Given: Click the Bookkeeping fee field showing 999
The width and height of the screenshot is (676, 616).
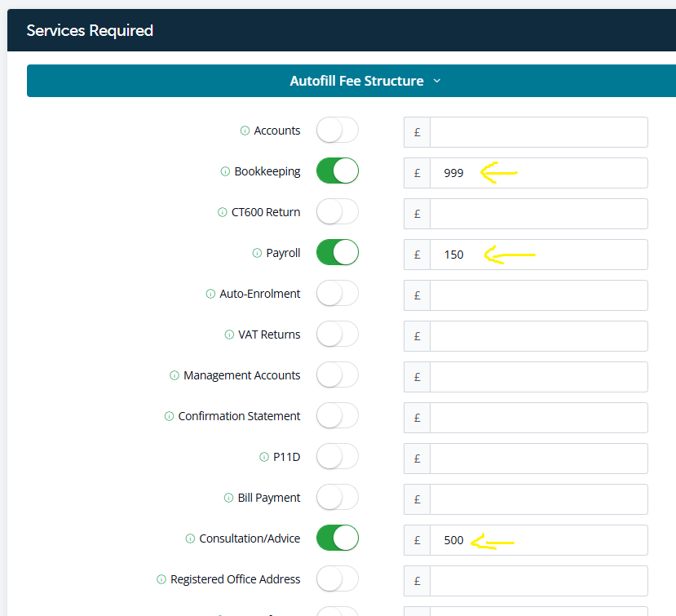Looking at the screenshot, I should coord(538,173).
